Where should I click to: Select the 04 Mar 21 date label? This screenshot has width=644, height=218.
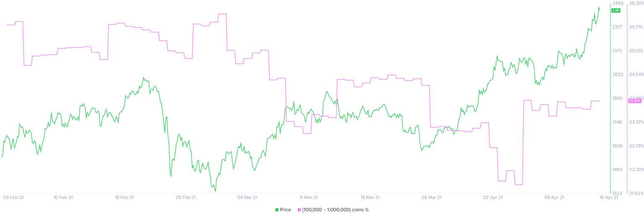[247, 197]
